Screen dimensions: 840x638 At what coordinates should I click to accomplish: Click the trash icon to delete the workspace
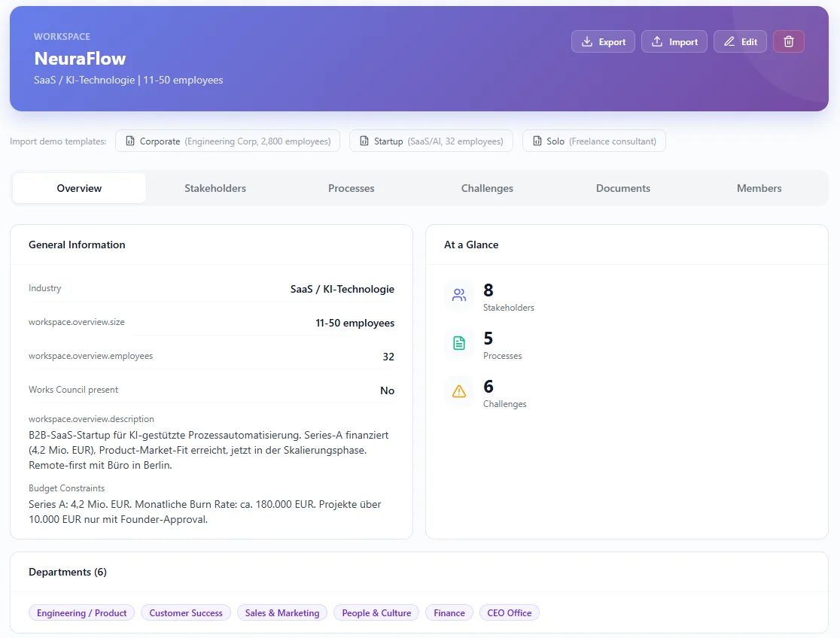(x=789, y=41)
